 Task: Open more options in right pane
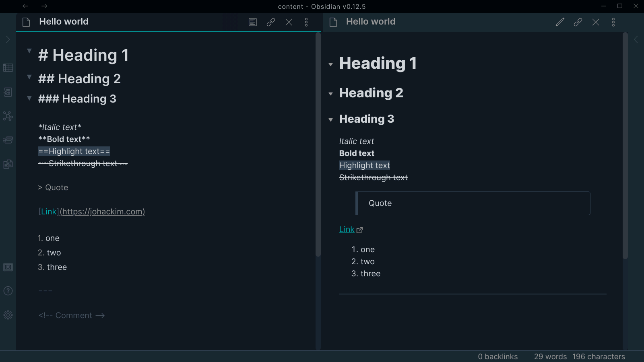(613, 22)
